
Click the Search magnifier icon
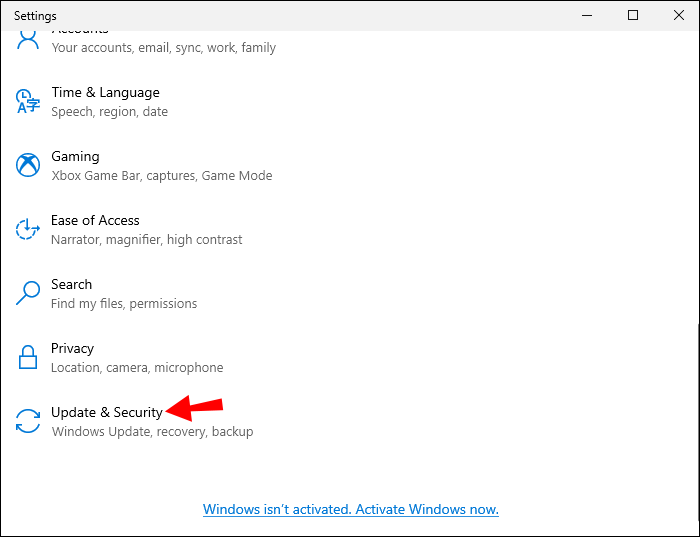[28, 293]
